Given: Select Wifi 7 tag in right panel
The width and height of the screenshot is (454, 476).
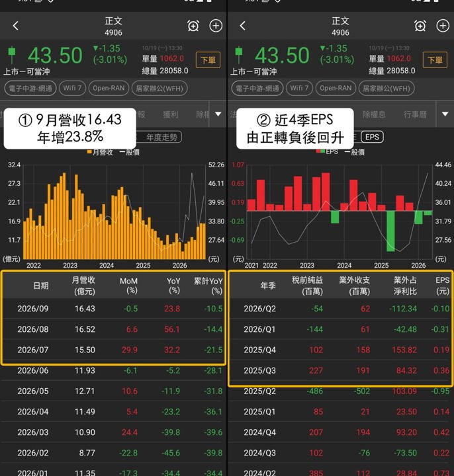Looking at the screenshot, I should [x=299, y=89].
